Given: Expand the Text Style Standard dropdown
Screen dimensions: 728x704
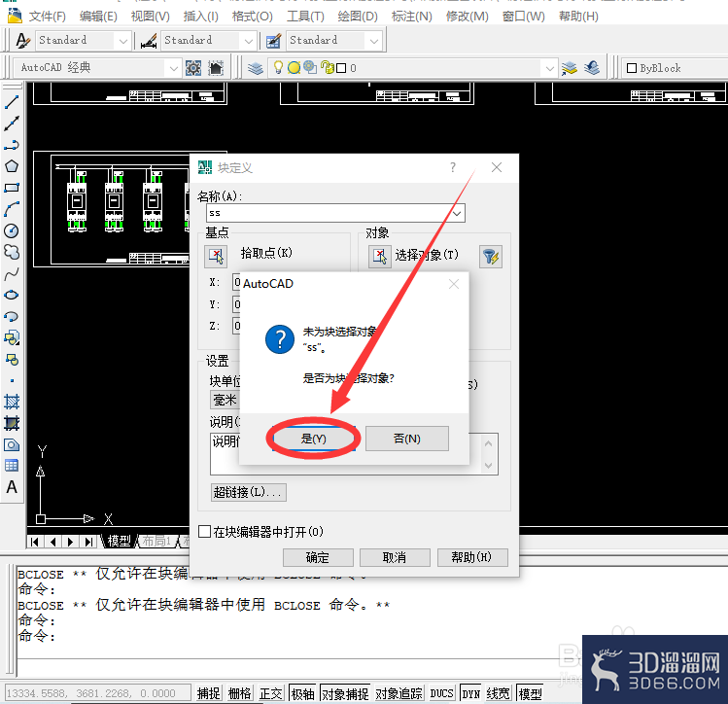Looking at the screenshot, I should [x=123, y=41].
